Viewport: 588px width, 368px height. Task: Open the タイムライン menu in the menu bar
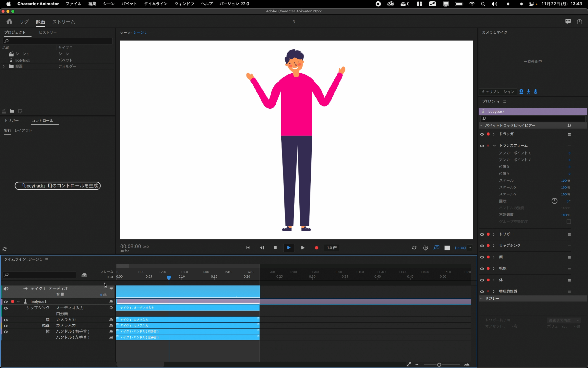156,4
